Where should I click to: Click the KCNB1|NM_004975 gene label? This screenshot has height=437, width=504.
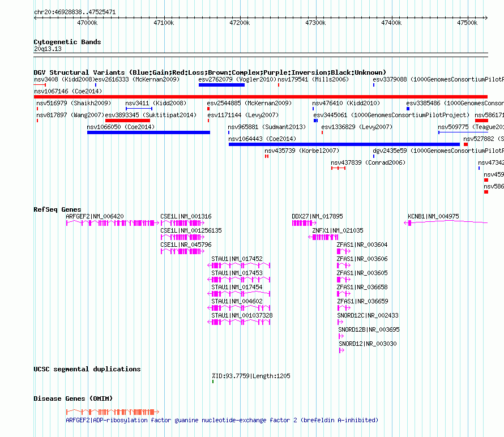coord(433,217)
